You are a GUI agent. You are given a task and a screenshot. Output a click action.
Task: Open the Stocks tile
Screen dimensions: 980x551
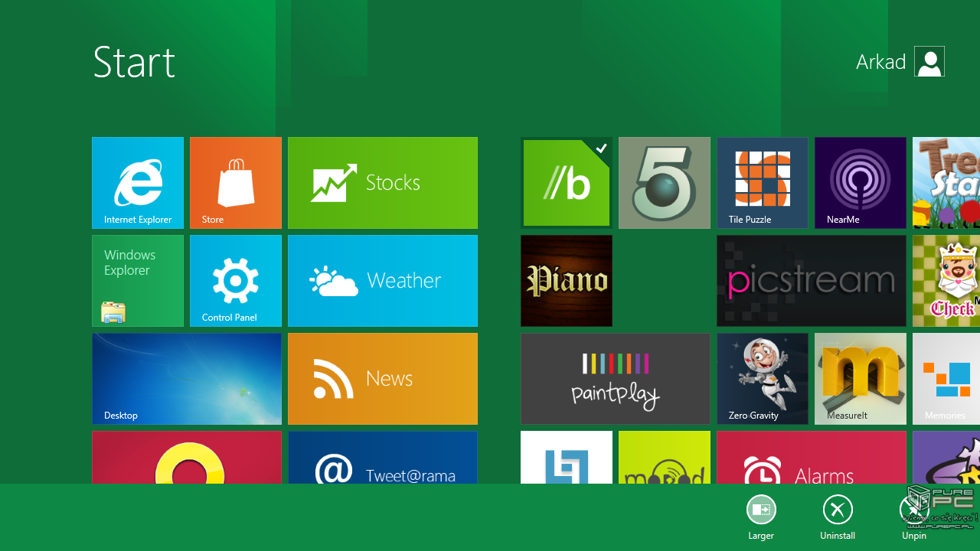[x=383, y=183]
